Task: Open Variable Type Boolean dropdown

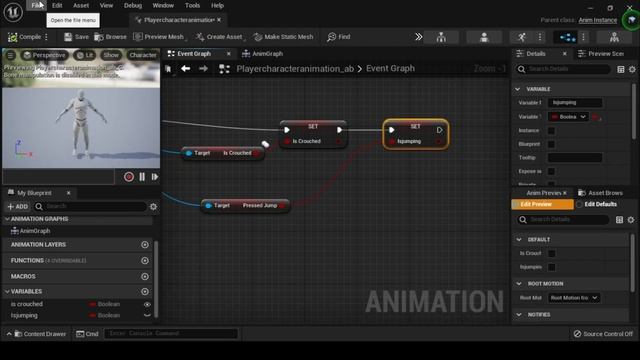Action: point(568,117)
